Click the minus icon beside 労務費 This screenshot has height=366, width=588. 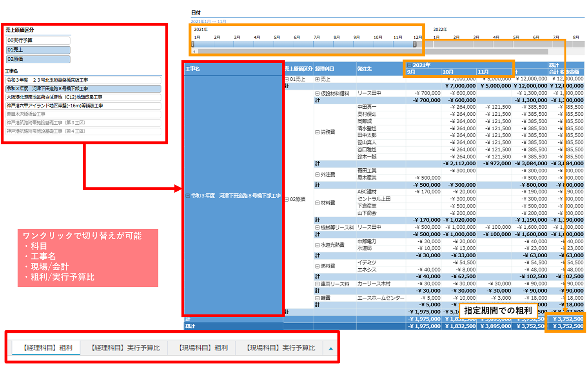pos(317,132)
